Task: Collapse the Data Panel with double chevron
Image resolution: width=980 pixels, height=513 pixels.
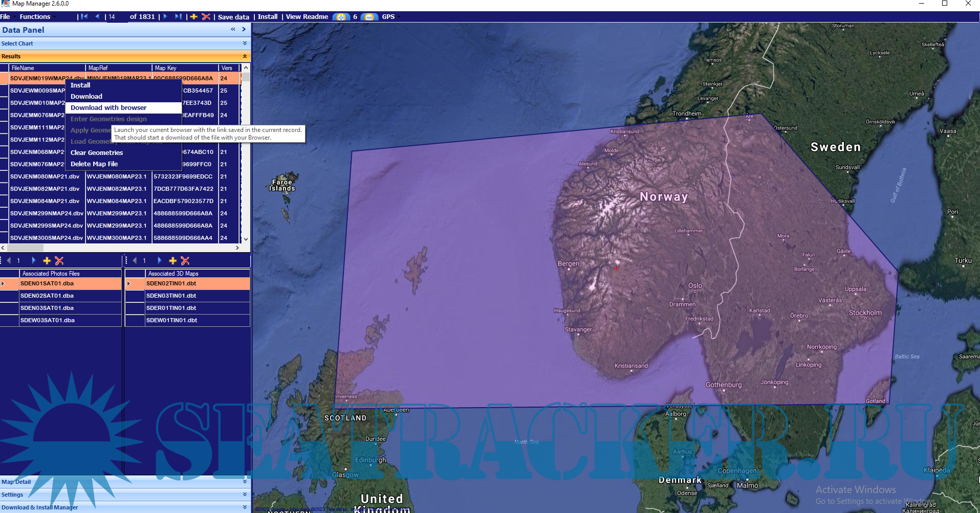Action: pyautogui.click(x=233, y=30)
